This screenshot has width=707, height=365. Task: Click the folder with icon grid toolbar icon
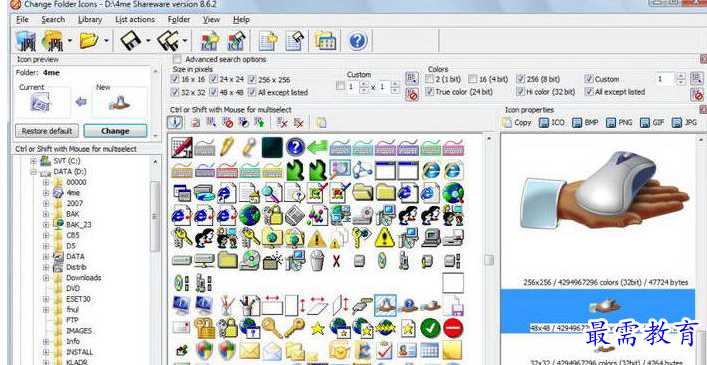point(325,41)
